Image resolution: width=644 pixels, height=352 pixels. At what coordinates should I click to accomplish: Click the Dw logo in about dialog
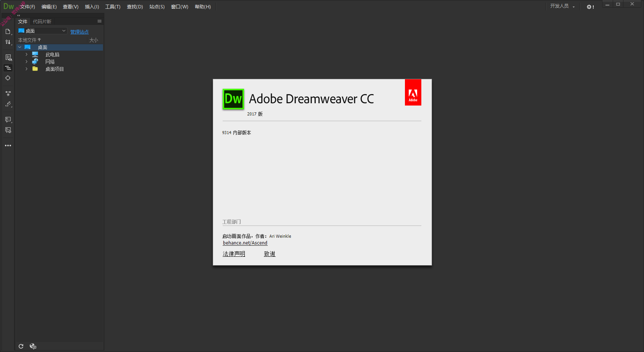click(x=233, y=99)
